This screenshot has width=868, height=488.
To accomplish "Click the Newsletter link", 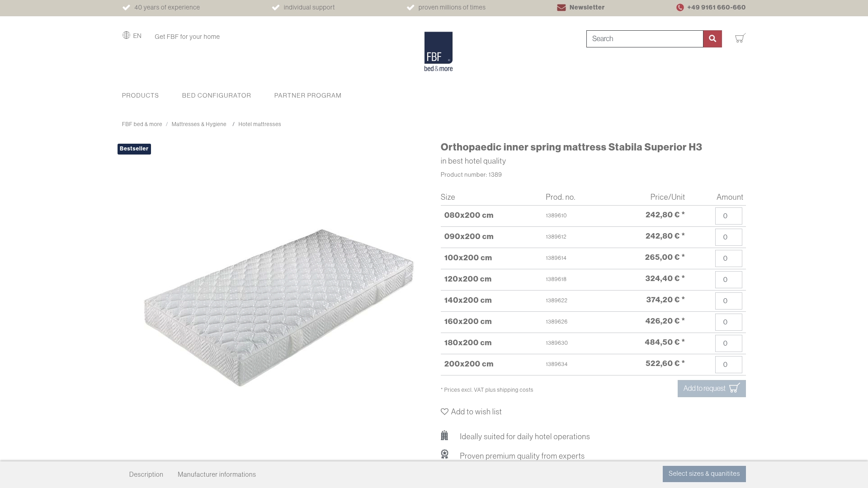I will click(587, 8).
